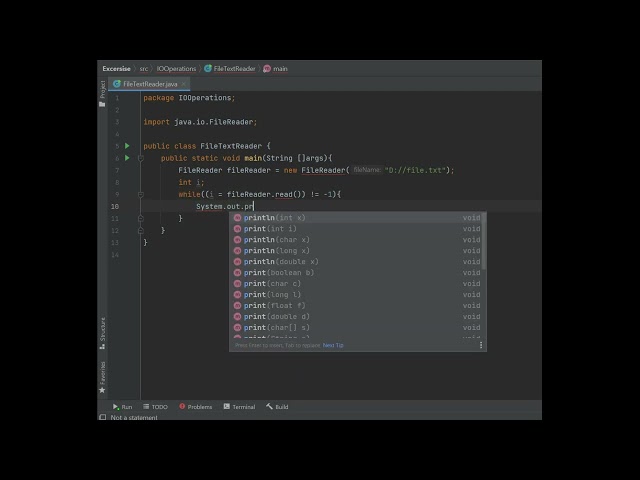Screen dimensions: 640x480
Task: Click the main method breadcrumb
Action: 276,69
